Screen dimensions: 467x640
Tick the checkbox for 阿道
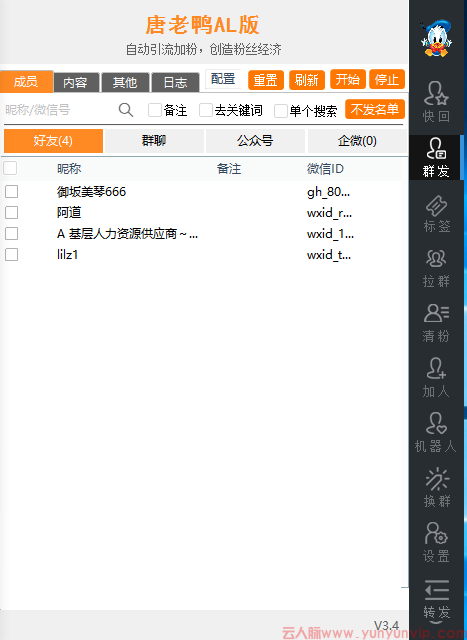click(x=11, y=212)
